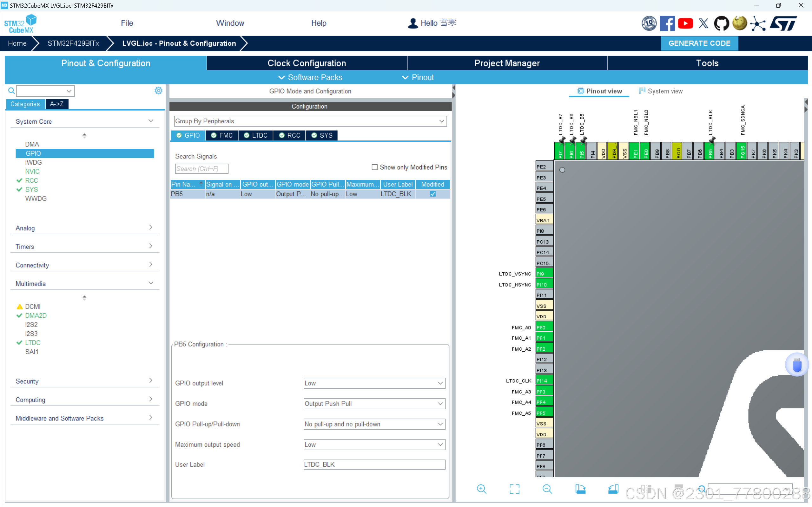Click the GENERATE CODE button
812x507 pixels.
(x=699, y=43)
